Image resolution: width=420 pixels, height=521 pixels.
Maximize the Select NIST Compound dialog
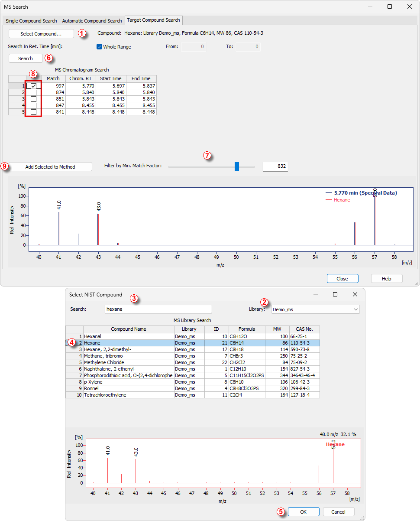[335, 294]
